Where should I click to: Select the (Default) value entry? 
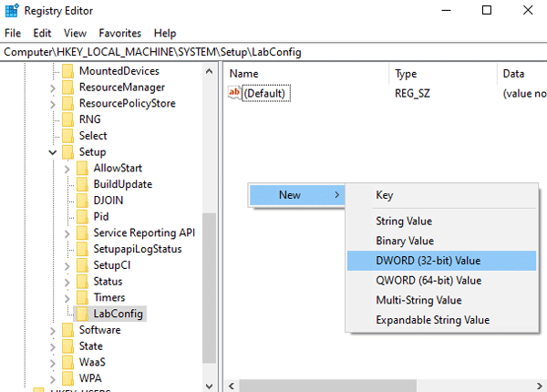[266, 93]
